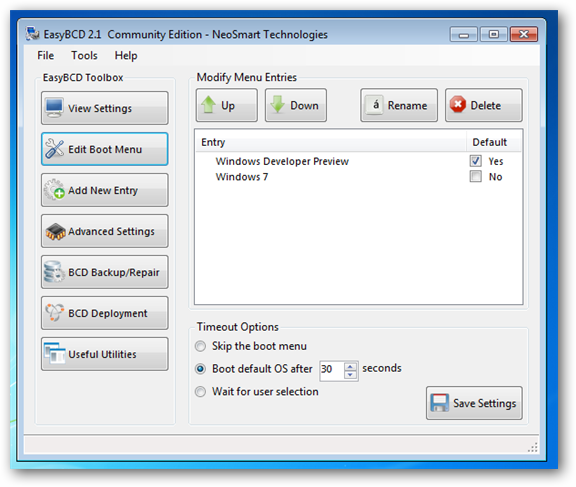Increase timeout seconds with spinner up arrow
The image size is (576, 487).
pos(350,367)
